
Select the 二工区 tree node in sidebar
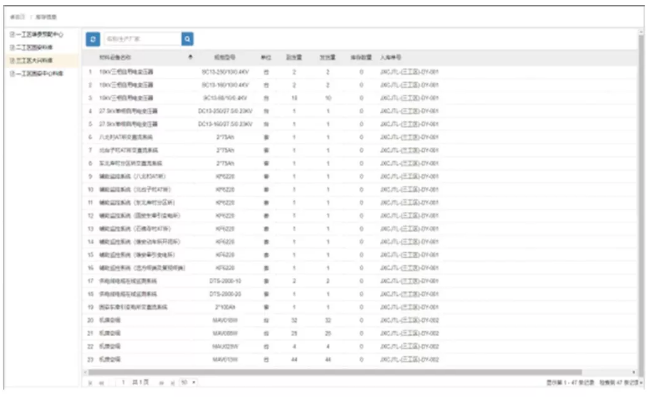point(34,47)
